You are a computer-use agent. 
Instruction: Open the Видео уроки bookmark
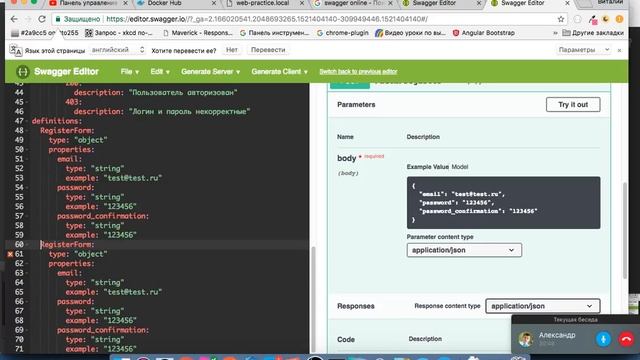click(410, 33)
